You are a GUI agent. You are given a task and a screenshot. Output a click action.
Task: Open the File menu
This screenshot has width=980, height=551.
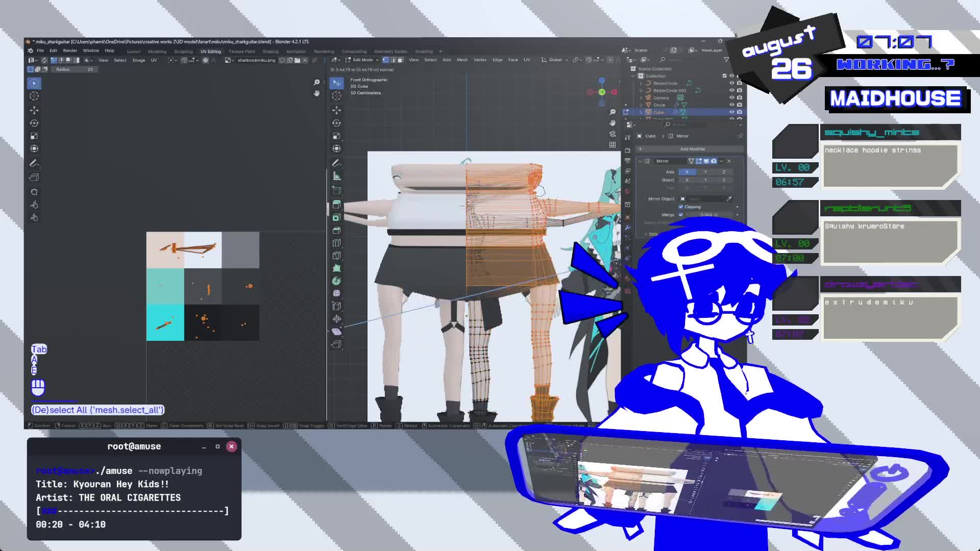[40, 51]
